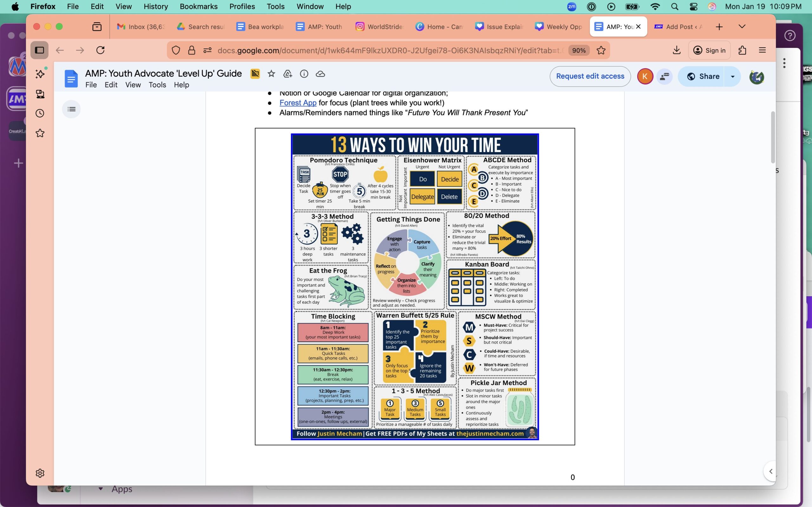Click the document info icon
Screen dimensions: 812x507
click(304, 74)
